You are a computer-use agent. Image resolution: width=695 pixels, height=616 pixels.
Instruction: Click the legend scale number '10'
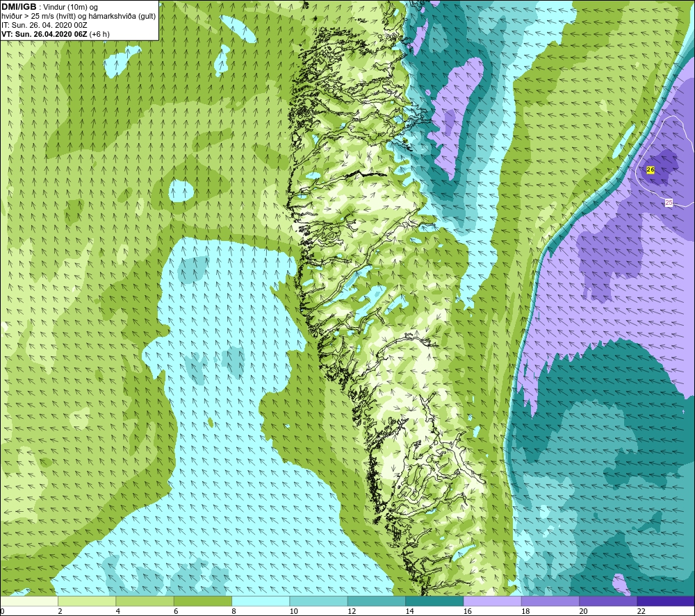[x=294, y=611]
